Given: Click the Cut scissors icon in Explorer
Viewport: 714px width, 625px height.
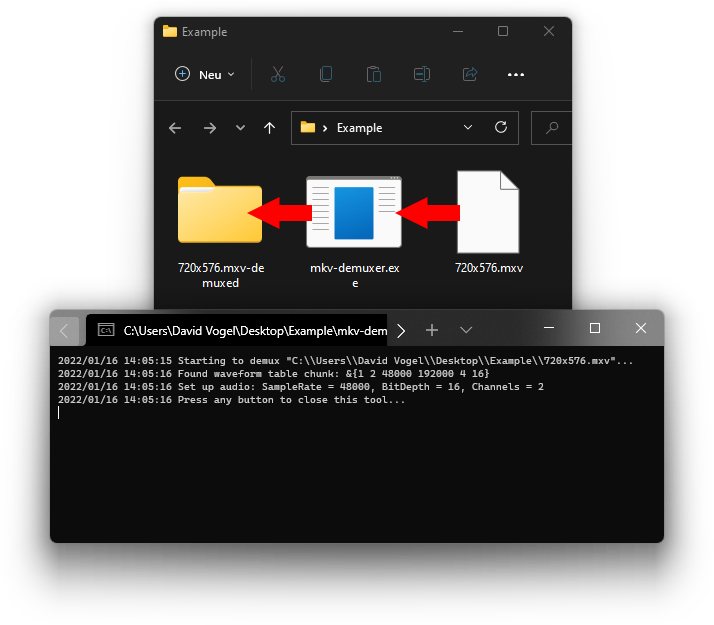Looking at the screenshot, I should (278, 74).
